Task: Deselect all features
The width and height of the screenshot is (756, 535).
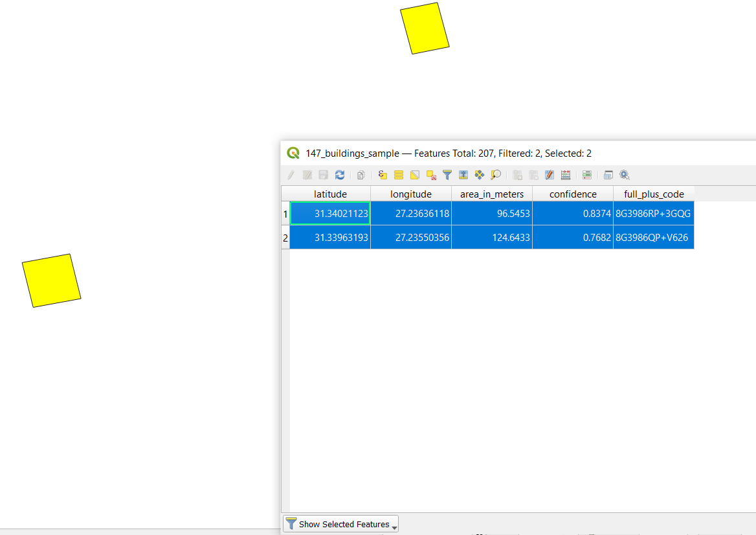Action: (430, 175)
